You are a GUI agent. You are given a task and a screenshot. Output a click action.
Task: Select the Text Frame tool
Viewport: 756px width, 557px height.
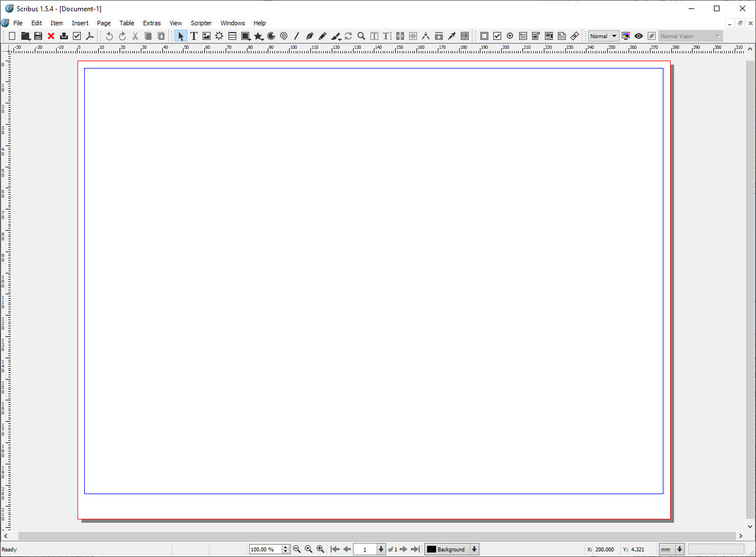[x=194, y=36]
